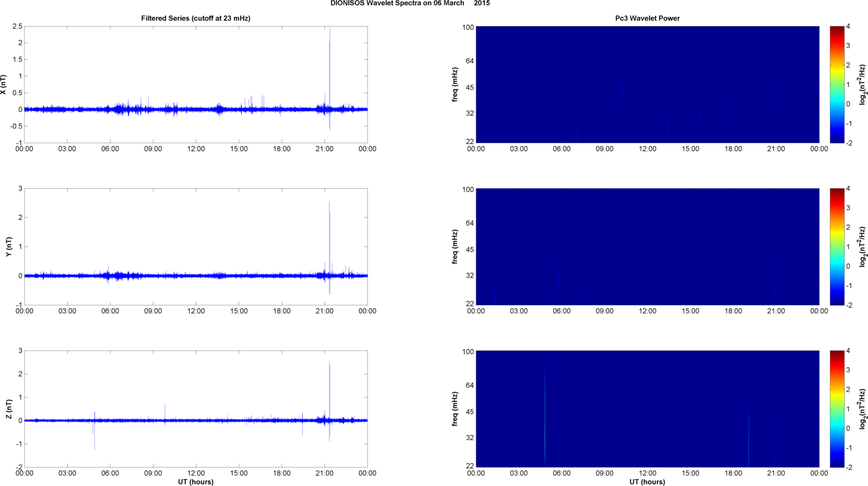
Task: Click the 2.5 tick on X series axis
Action: click(x=17, y=27)
